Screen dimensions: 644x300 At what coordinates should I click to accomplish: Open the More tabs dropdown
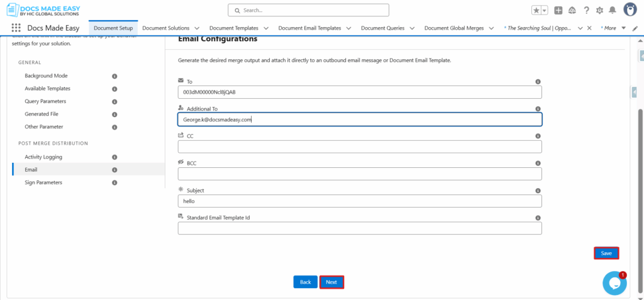(x=623, y=28)
